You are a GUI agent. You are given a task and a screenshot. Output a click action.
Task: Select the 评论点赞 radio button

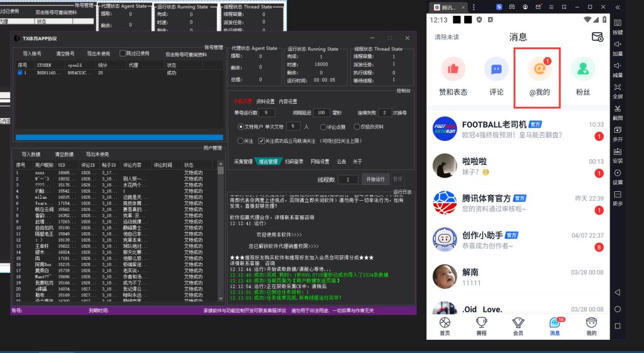click(x=323, y=126)
